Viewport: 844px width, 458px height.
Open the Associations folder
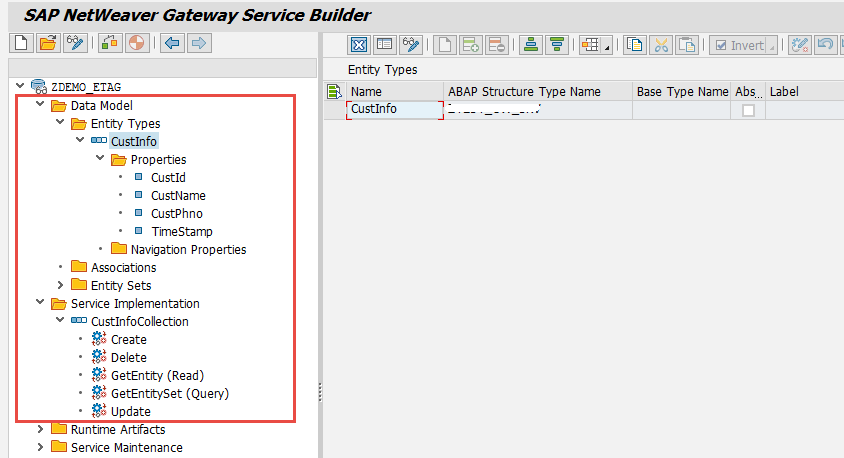click(x=123, y=267)
